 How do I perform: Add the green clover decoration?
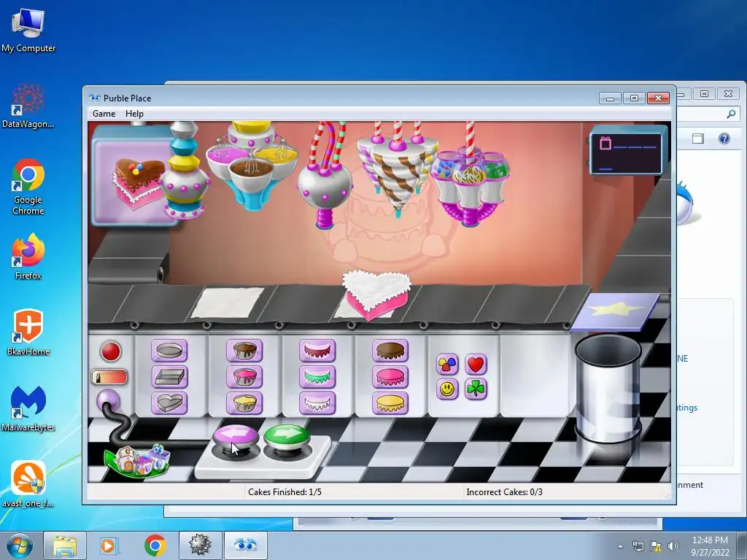click(476, 389)
